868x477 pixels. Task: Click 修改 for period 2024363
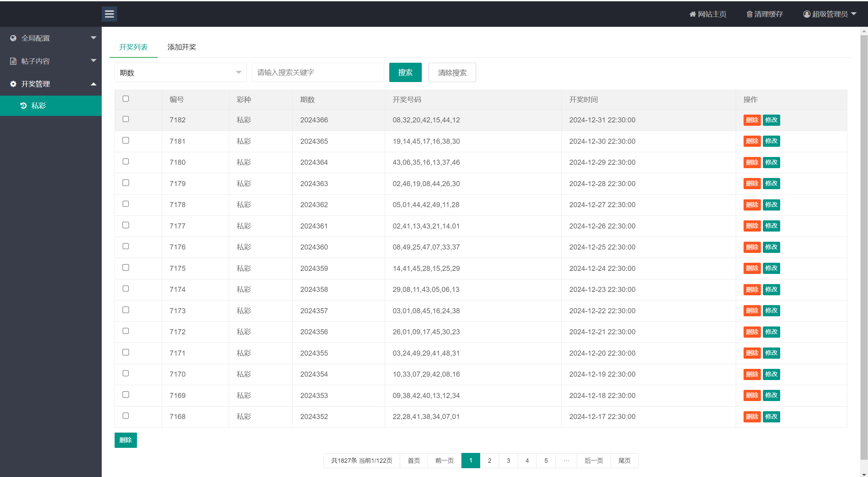tap(771, 183)
